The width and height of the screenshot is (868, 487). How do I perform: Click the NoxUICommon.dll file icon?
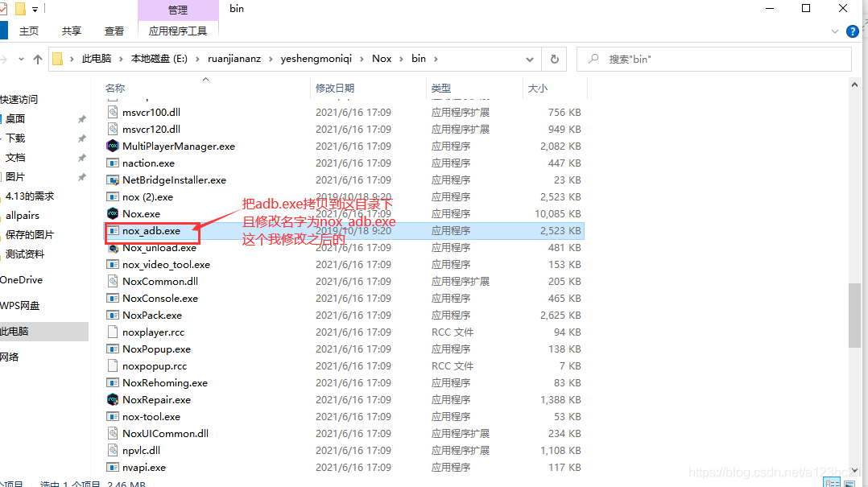coord(113,433)
